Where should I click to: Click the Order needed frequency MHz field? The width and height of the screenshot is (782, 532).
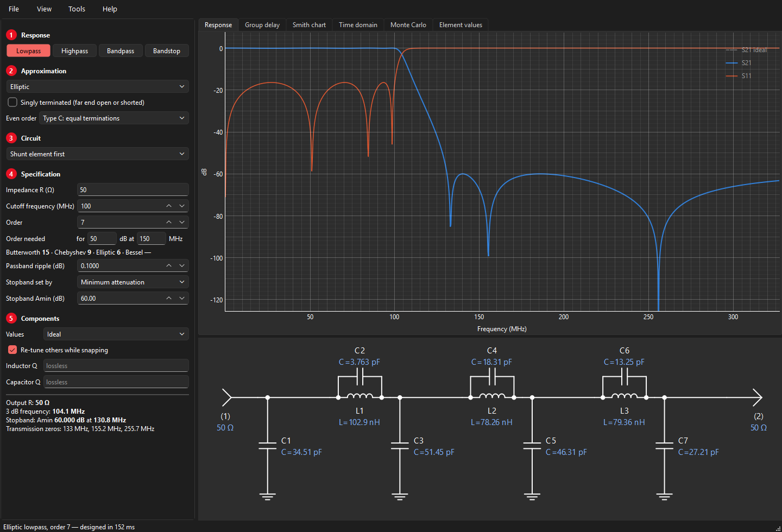click(x=152, y=238)
